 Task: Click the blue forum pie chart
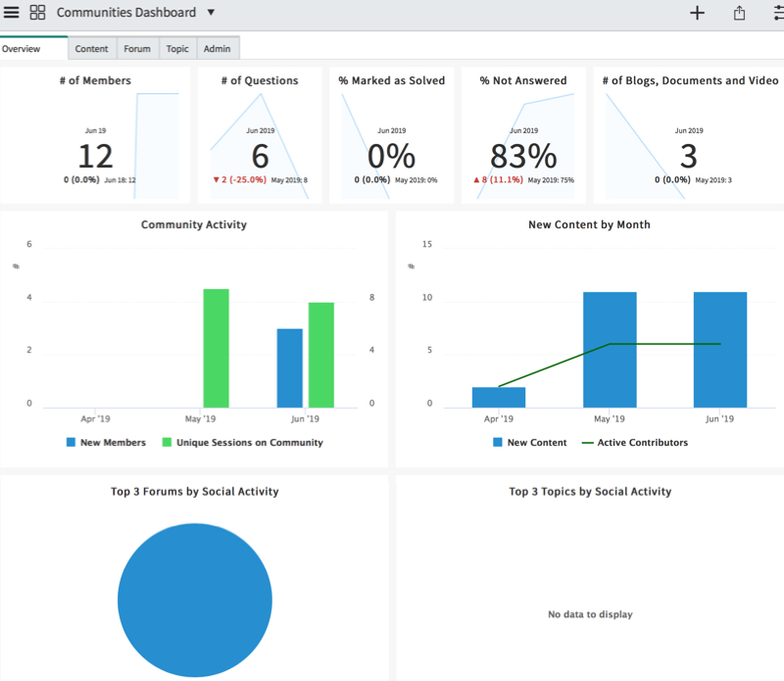coord(195,600)
